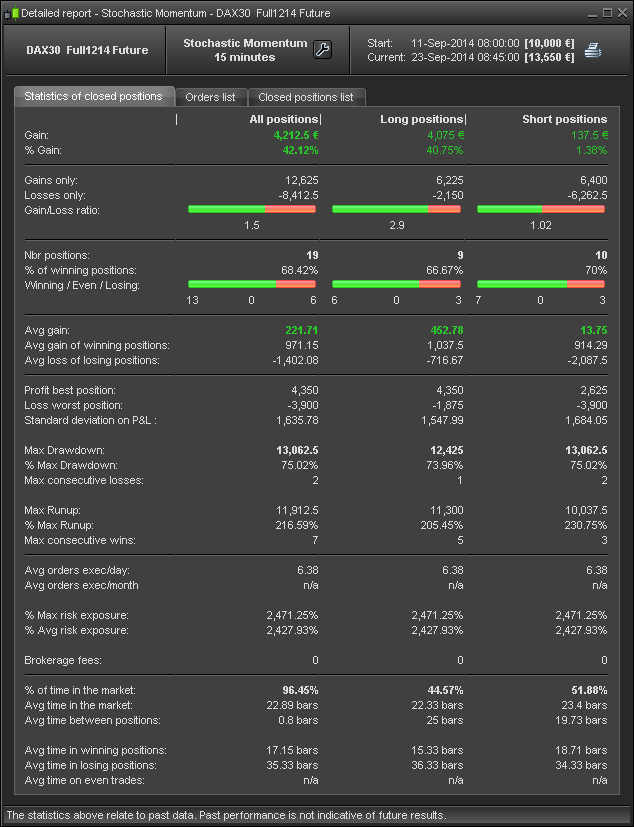Image resolution: width=634 pixels, height=827 pixels.
Task: Select the total gain value 4,212.5 €
Action: (x=296, y=135)
